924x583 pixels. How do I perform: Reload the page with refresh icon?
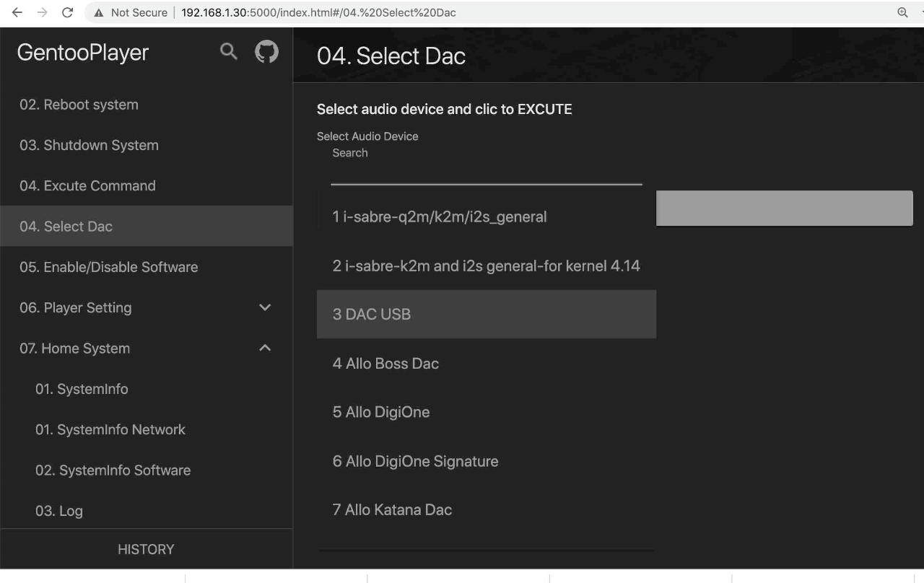point(67,12)
